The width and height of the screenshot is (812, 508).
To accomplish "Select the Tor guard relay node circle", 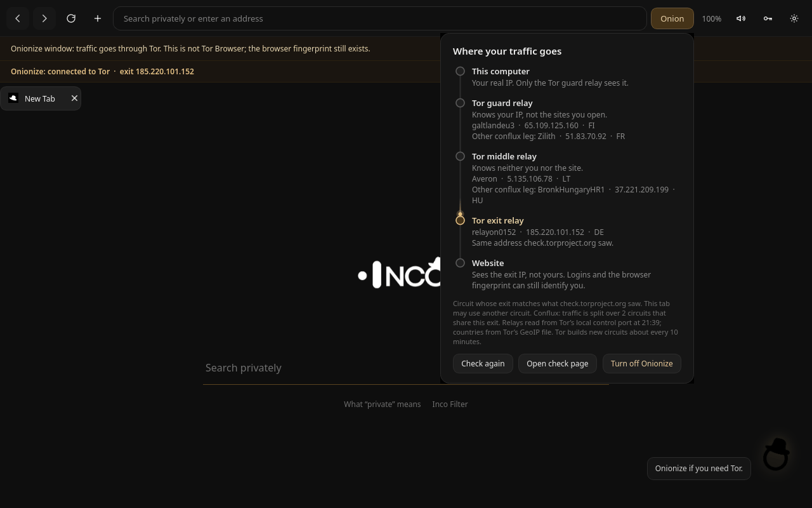I will [461, 103].
